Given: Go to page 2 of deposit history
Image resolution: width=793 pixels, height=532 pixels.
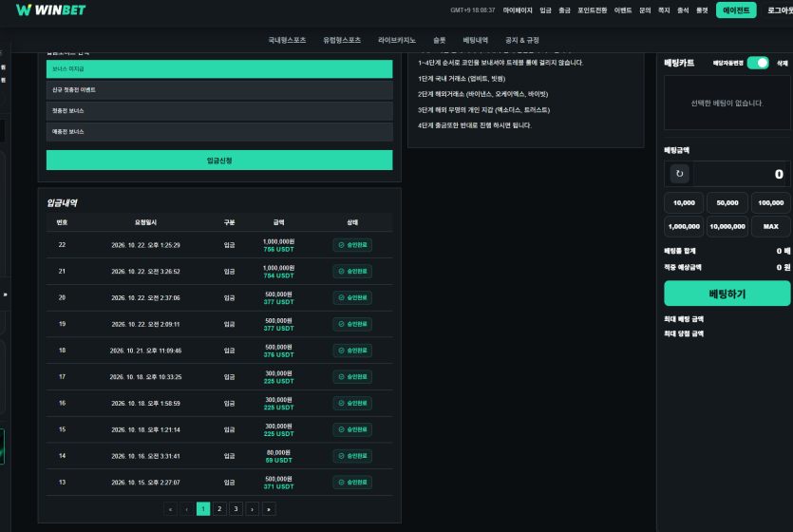Looking at the screenshot, I should pyautogui.click(x=219, y=509).
